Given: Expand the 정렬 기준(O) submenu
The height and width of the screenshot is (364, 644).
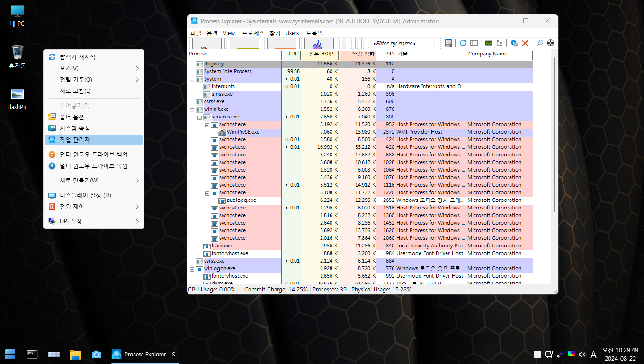Looking at the screenshot, I should [94, 80].
